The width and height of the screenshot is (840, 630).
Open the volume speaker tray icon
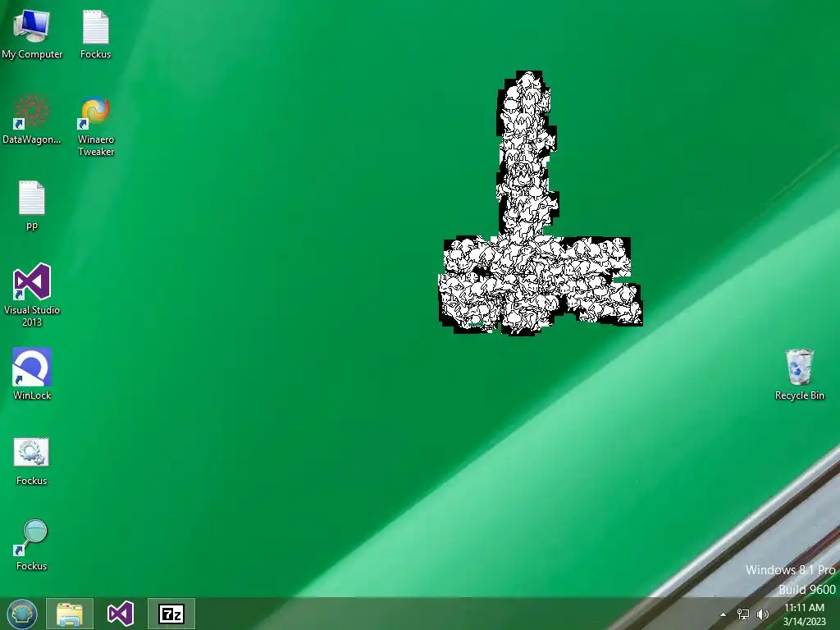[762, 614]
